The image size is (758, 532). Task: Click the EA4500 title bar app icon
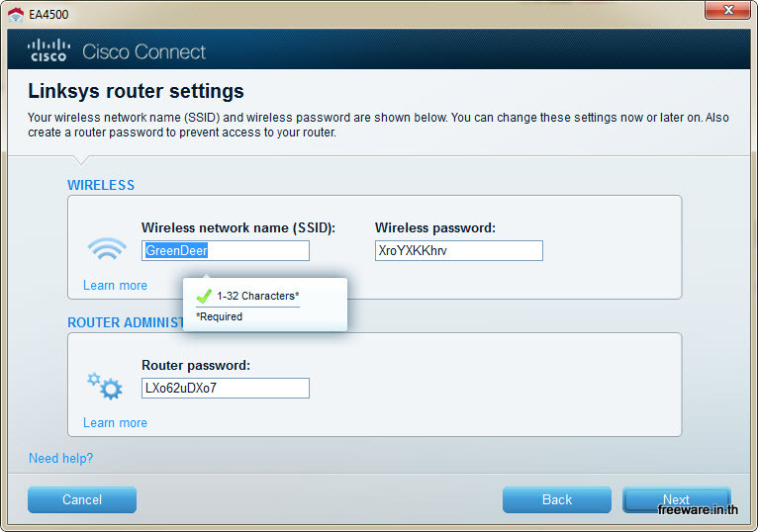16,15
